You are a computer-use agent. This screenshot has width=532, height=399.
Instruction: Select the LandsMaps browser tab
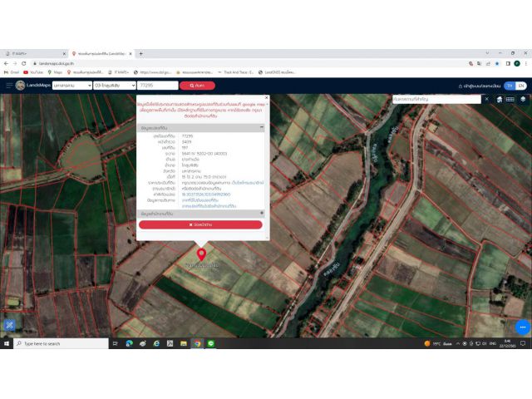pos(101,53)
